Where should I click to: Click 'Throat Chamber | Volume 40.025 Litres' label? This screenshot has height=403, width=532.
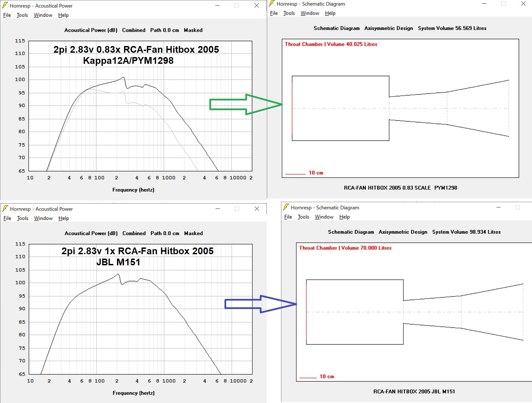pyautogui.click(x=331, y=44)
